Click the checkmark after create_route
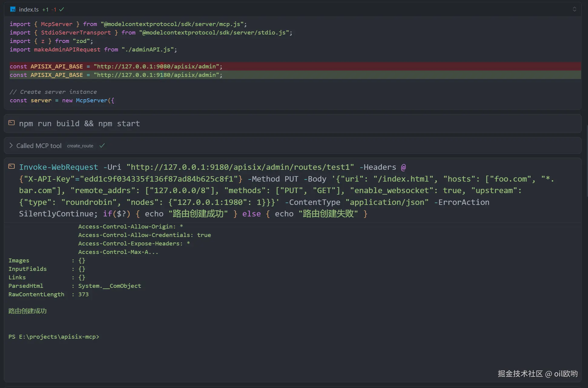The image size is (588, 388). (x=102, y=146)
